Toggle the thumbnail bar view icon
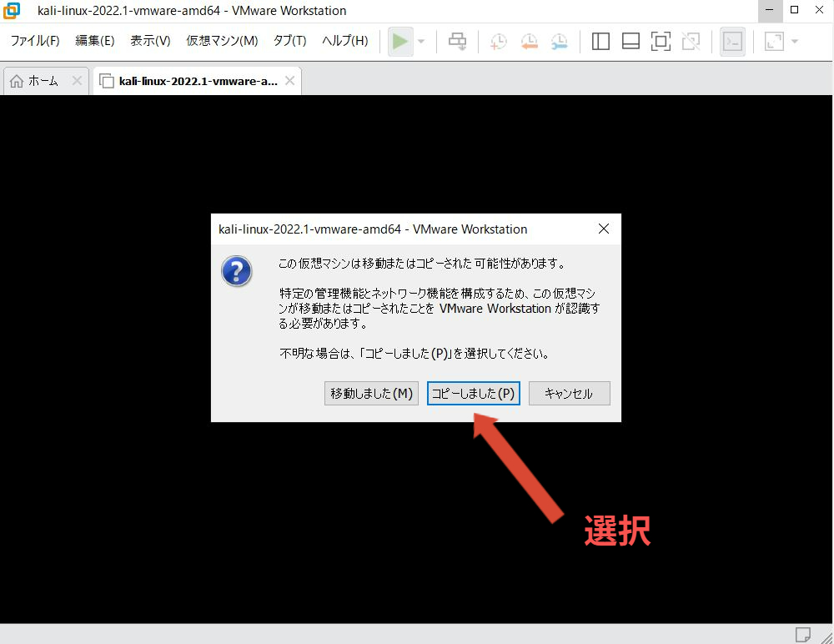Screen dimensions: 834x644 [631, 41]
